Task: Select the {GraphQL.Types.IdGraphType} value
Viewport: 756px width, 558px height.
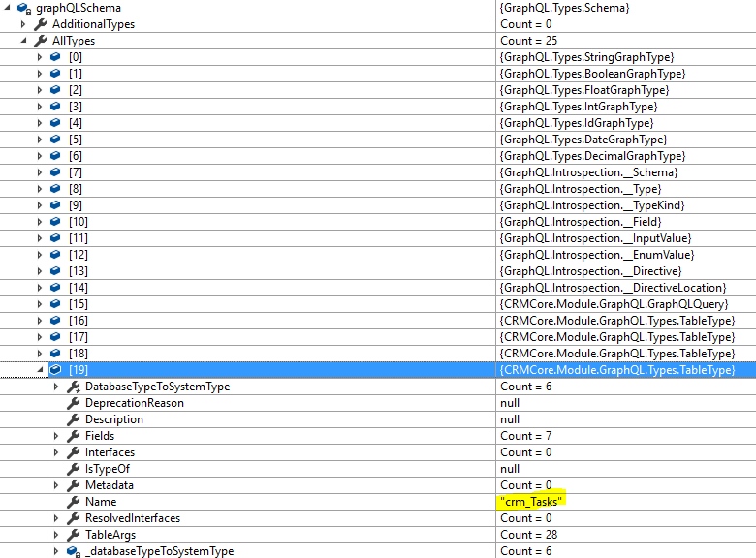Action: (x=577, y=123)
